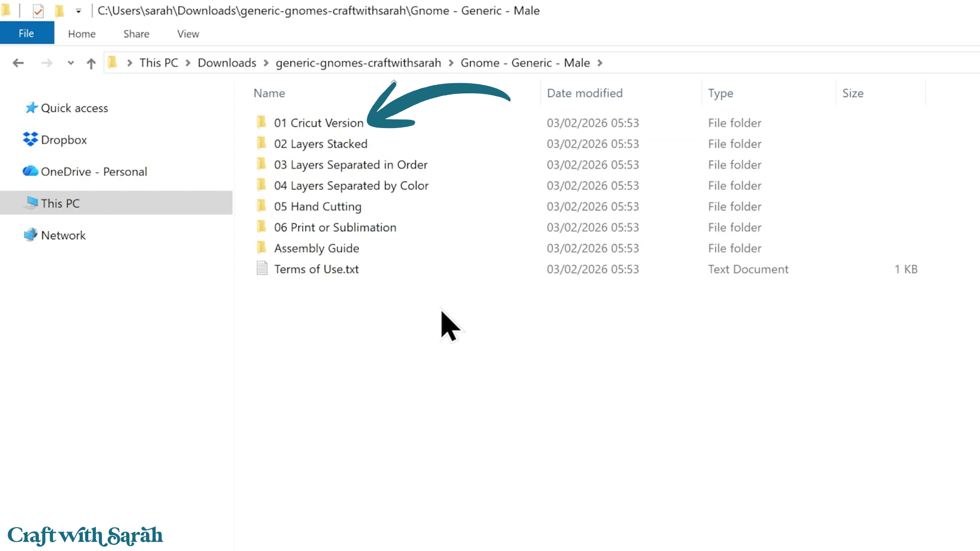The height and width of the screenshot is (551, 980).
Task: Expand chevron after This PC breadcrumb
Action: (x=188, y=63)
